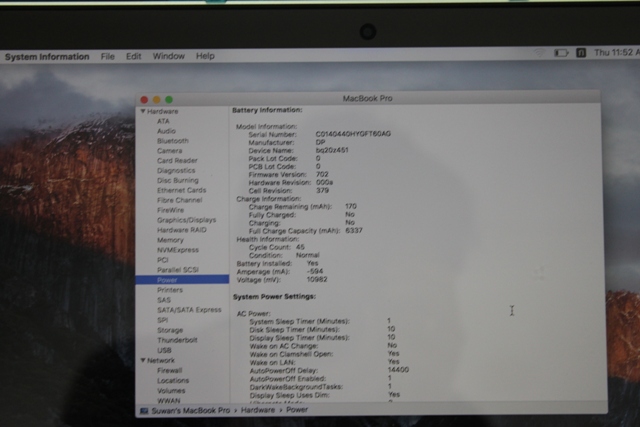640x427 pixels.
Task: Click the Amperage value -594
Action: coord(315,271)
